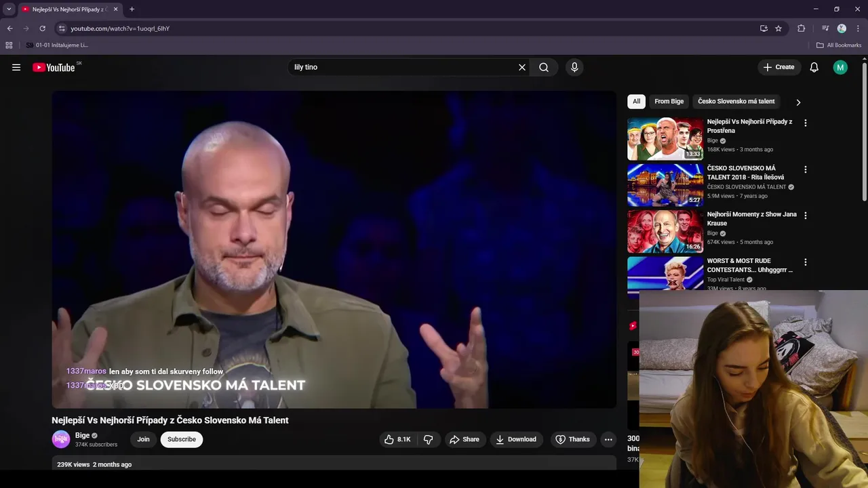Screen dimensions: 868x488
Task: Close the YouTube tab
Action: (x=115, y=9)
